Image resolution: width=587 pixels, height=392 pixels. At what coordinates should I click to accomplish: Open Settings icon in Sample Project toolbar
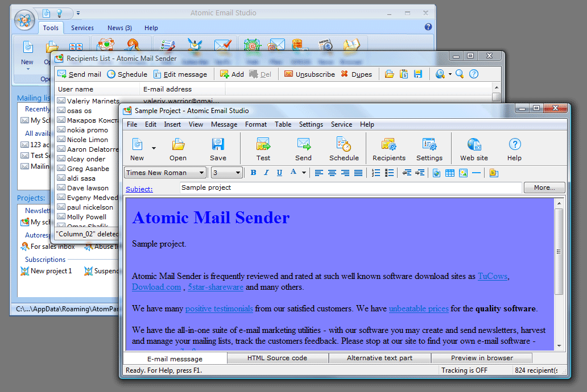(429, 144)
